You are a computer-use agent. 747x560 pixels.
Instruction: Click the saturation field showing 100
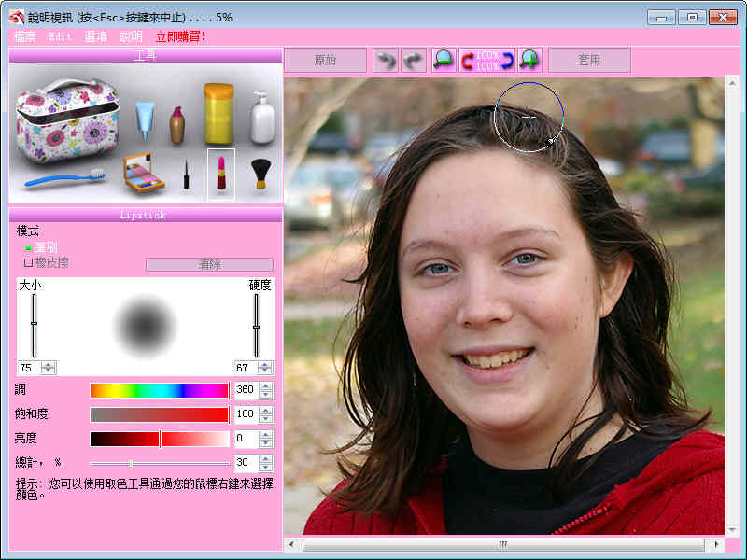tap(247, 414)
